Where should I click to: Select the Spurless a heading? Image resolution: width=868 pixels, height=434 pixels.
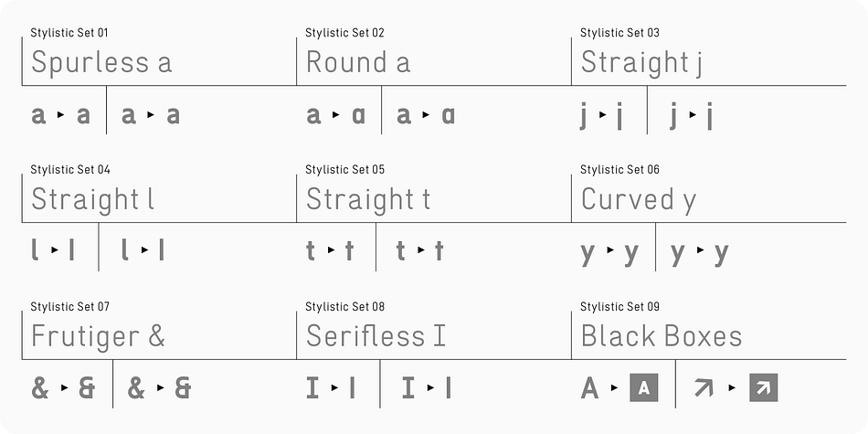pos(101,61)
